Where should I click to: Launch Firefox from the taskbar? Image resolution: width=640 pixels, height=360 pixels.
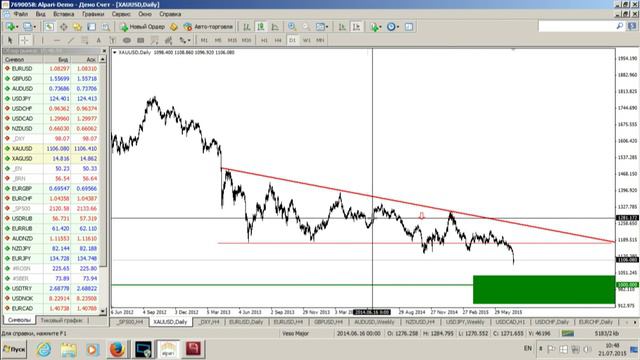point(117,349)
